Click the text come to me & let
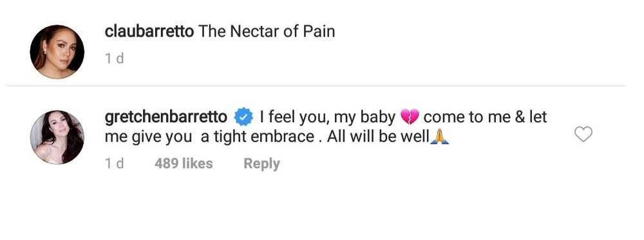 (485, 117)
